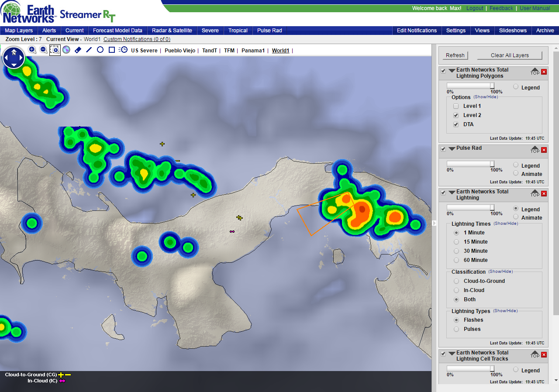This screenshot has width=559, height=392.
Task: Open the Forecast Model Data menu
Action: (x=118, y=31)
